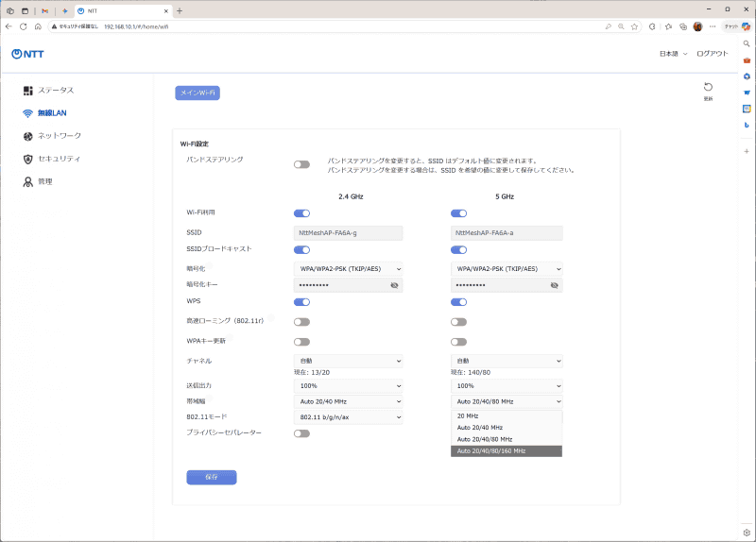Toggle SSIDブロードキャスト for 2.4 GHz

tap(301, 249)
